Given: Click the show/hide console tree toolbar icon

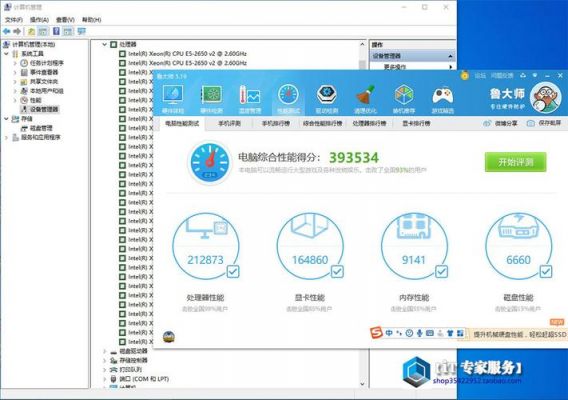Looking at the screenshot, I should coord(43,32).
